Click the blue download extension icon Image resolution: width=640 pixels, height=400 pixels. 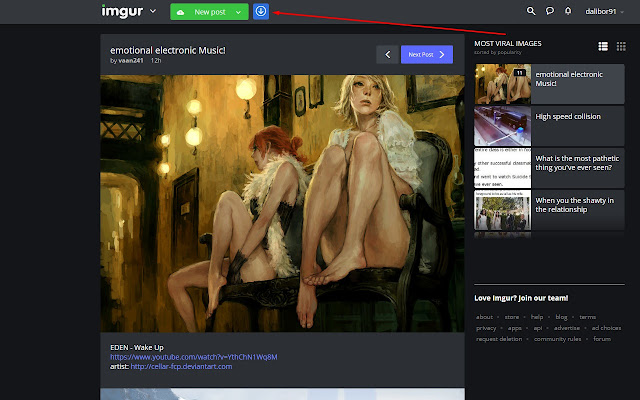point(261,11)
